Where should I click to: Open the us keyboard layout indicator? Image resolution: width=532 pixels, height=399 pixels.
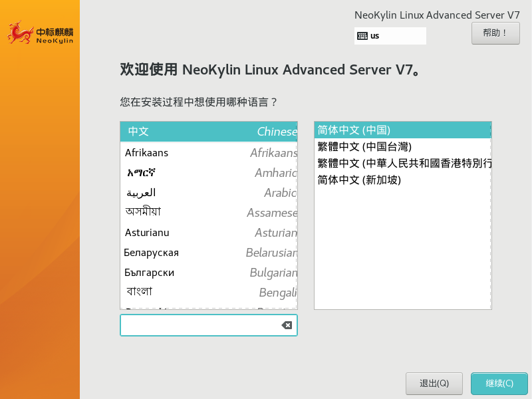[390, 36]
